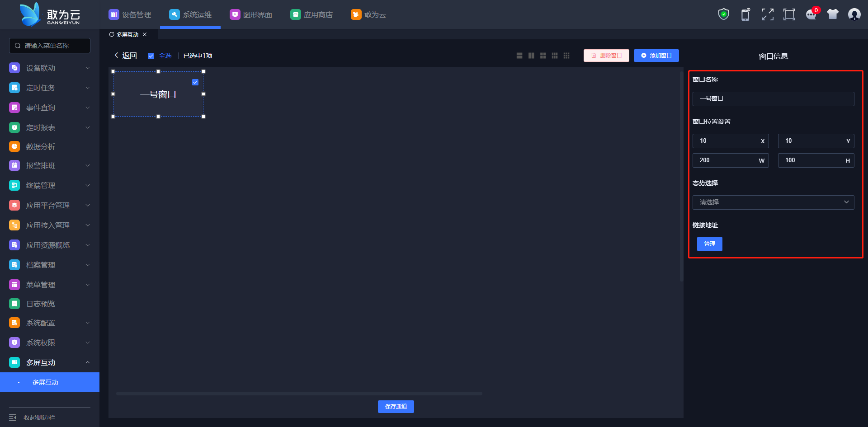The height and width of the screenshot is (427, 868).
Task: Open 应用商店 from top menu
Action: (311, 14)
